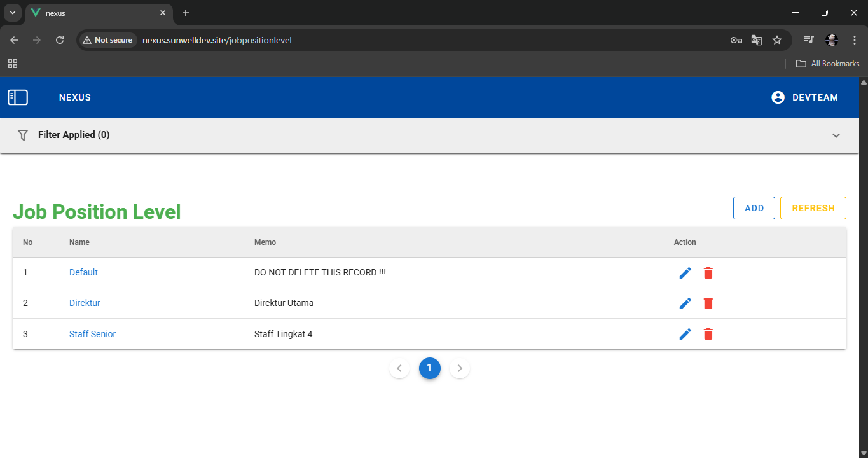Delete the Default record with trash icon
This screenshot has height=458, width=868.
(708, 273)
